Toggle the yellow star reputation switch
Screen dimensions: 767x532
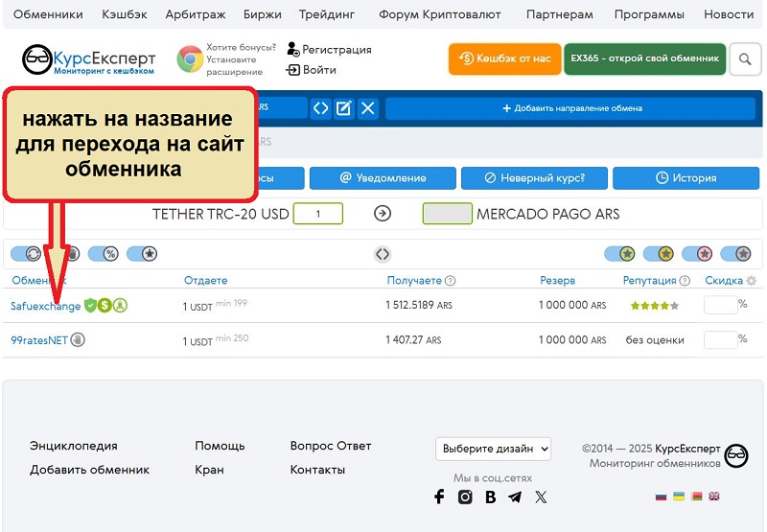(659, 254)
